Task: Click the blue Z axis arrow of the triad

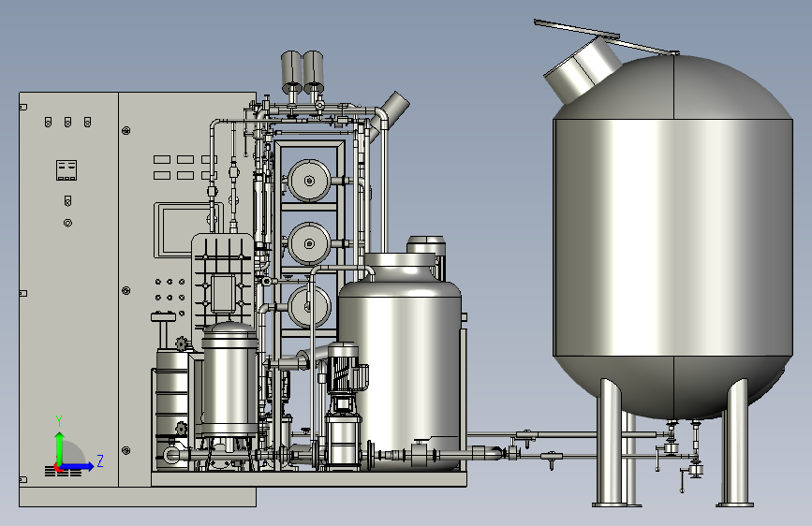Action: pos(78,466)
